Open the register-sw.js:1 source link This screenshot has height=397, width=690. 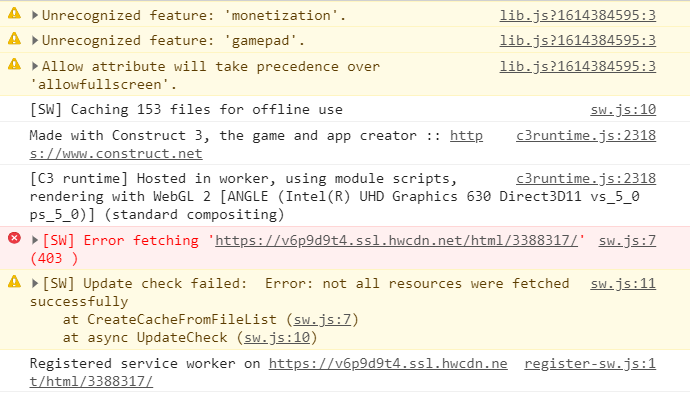(x=590, y=364)
